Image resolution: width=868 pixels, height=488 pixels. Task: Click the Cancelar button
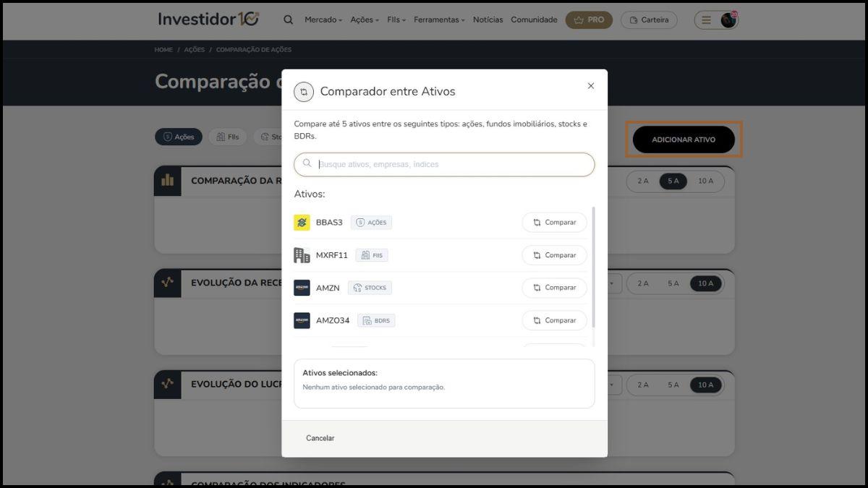[320, 438]
